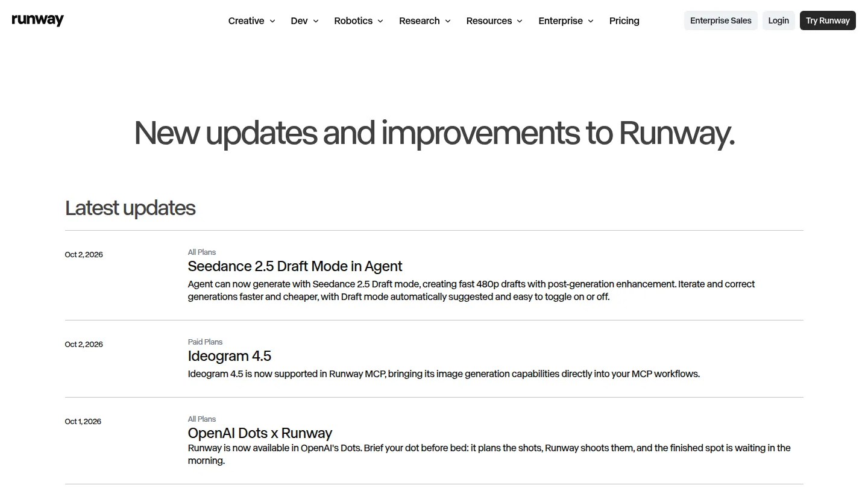
Task: Select the date beside the Ideogram 4.5 entry
Action: click(84, 345)
